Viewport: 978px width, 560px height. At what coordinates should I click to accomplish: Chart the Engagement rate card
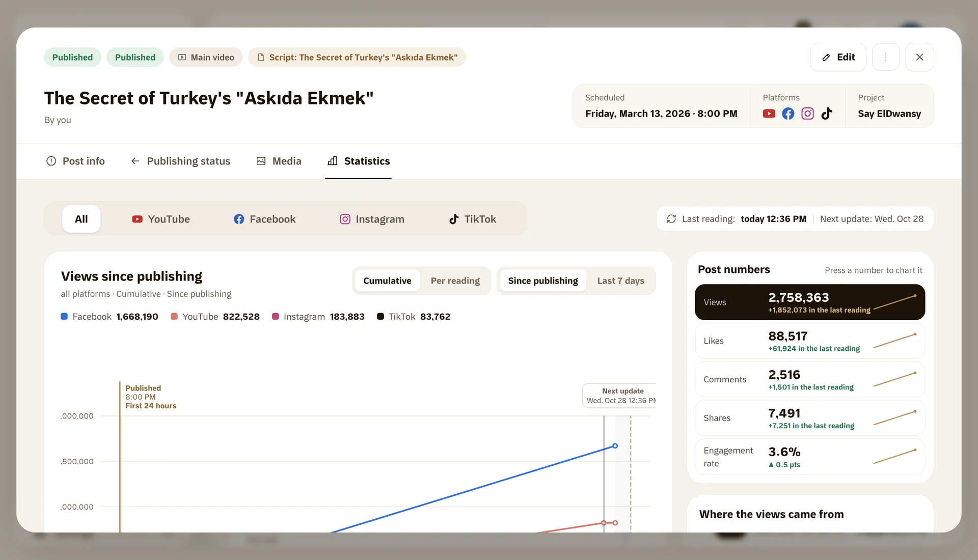[809, 457]
